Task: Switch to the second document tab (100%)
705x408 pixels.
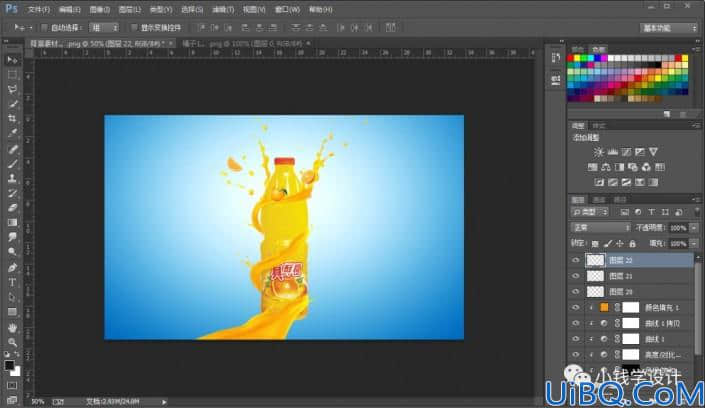Action: [244, 44]
